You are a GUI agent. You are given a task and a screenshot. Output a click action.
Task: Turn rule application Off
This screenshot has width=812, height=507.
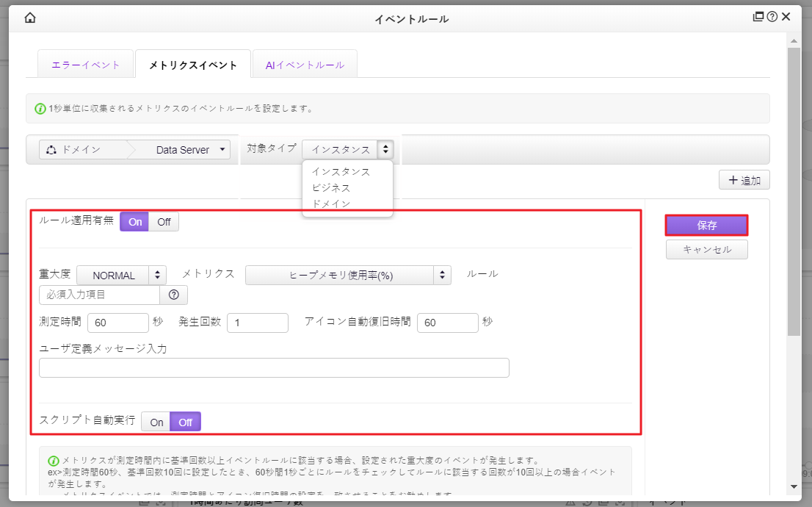click(164, 222)
